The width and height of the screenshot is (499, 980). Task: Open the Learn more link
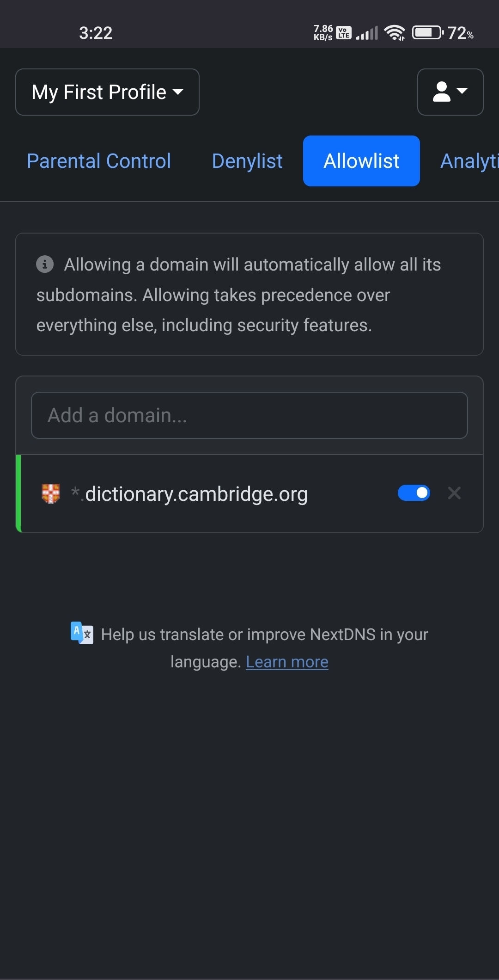(x=287, y=662)
